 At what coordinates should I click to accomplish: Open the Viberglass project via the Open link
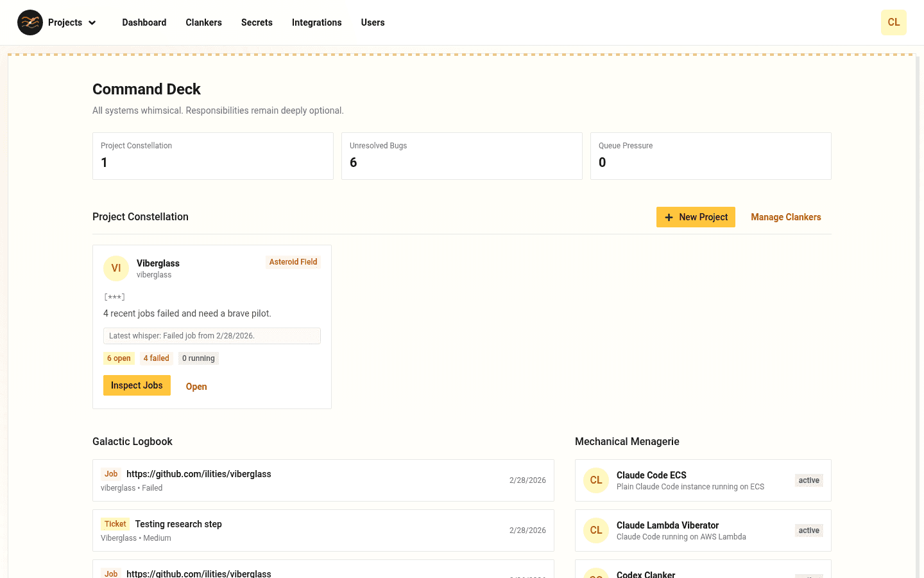click(x=196, y=386)
